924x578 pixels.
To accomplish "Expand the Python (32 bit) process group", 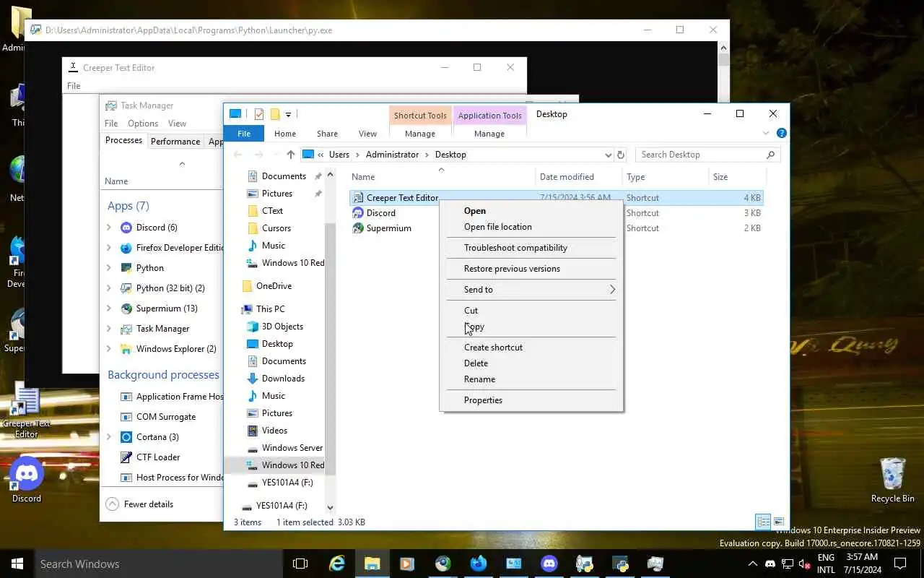I will point(109,288).
